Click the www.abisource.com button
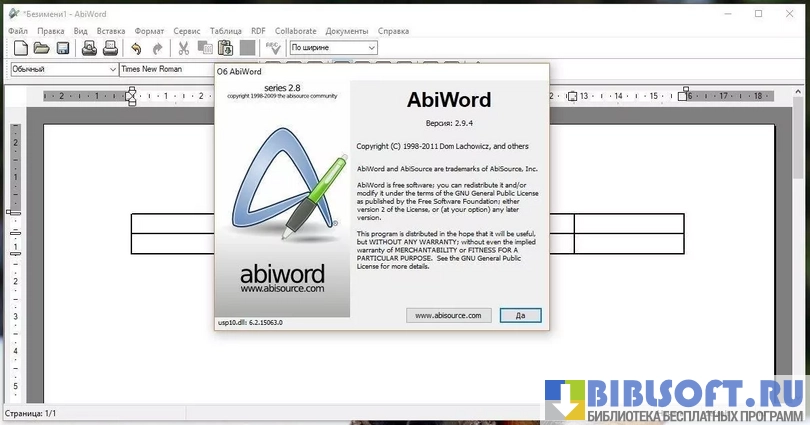Screen dimensions: 810x425 448,315
